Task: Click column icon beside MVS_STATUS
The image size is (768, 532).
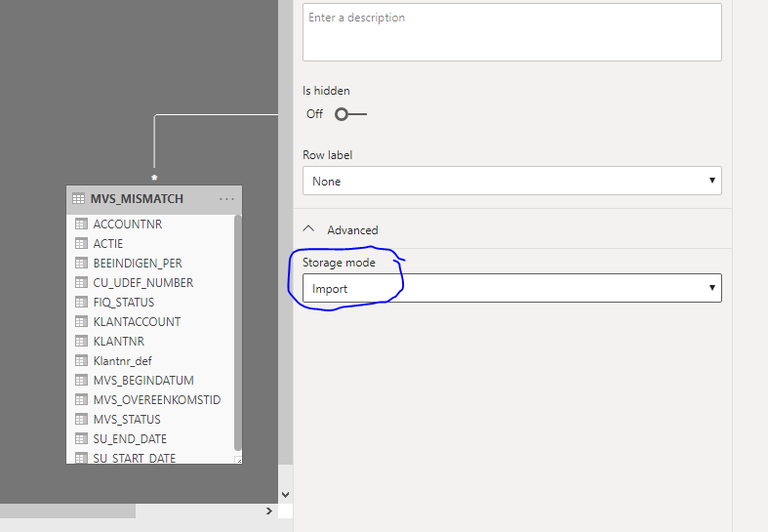Action: point(81,420)
